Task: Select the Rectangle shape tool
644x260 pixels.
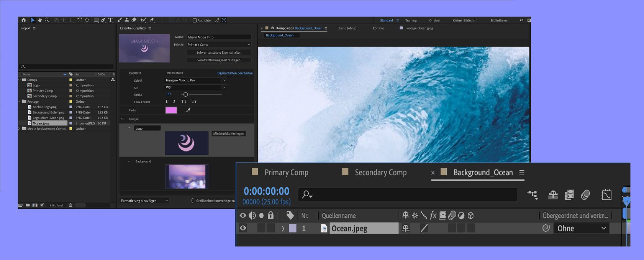Action: (x=96, y=20)
